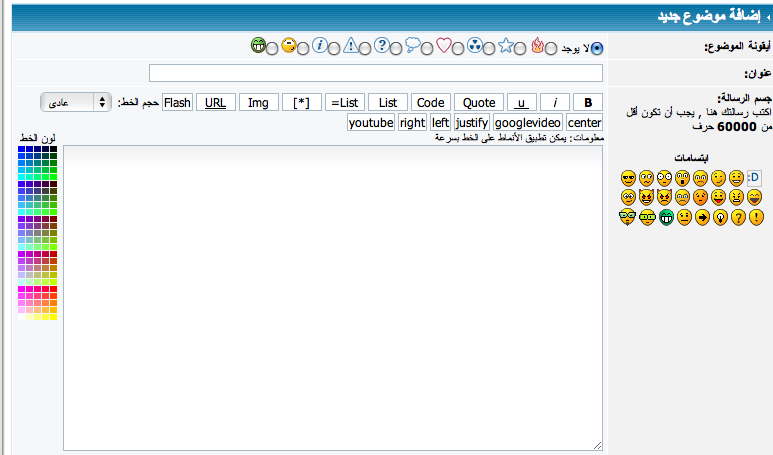Click the subject title input field
Viewport: 773px width, 455px height.
pos(376,73)
